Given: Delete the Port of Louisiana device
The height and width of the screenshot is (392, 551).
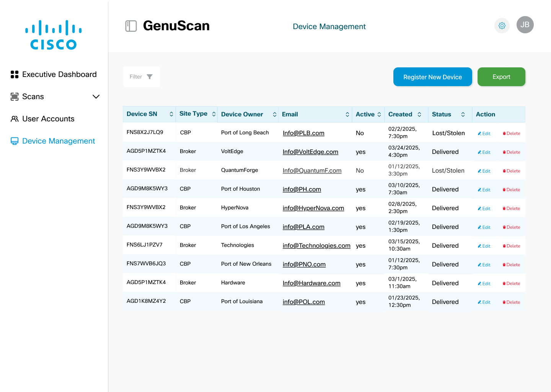Looking at the screenshot, I should coord(511,302).
